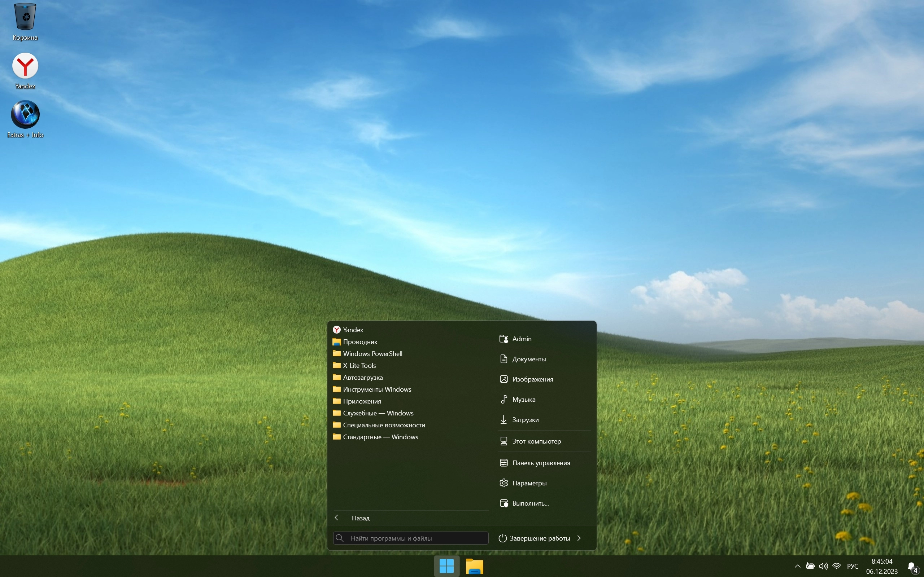
Task: Click the Назад back button
Action: coord(360,518)
